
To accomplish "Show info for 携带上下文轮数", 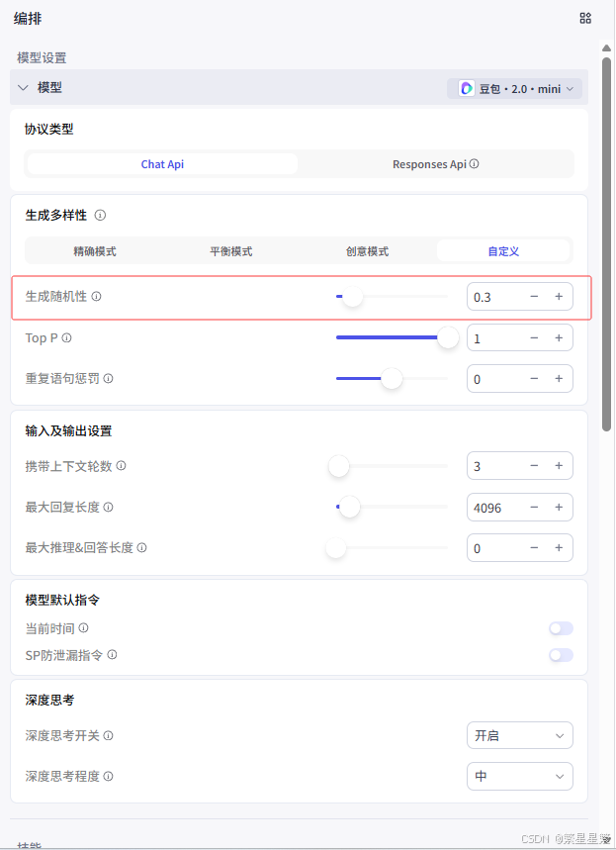I will [122, 466].
